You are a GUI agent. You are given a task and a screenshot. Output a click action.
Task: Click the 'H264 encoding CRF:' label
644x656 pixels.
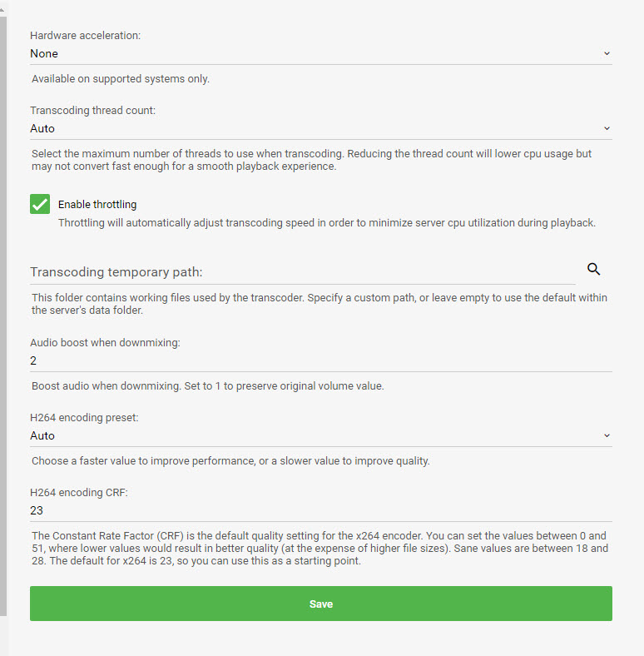[x=79, y=492]
